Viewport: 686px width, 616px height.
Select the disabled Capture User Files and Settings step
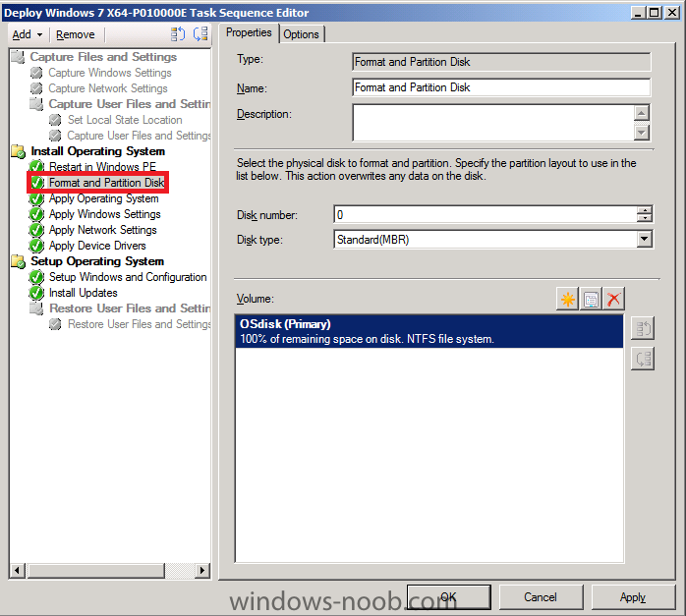[139, 136]
